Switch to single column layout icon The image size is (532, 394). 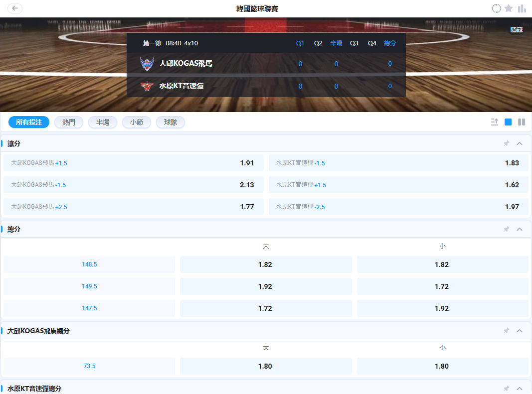point(508,122)
